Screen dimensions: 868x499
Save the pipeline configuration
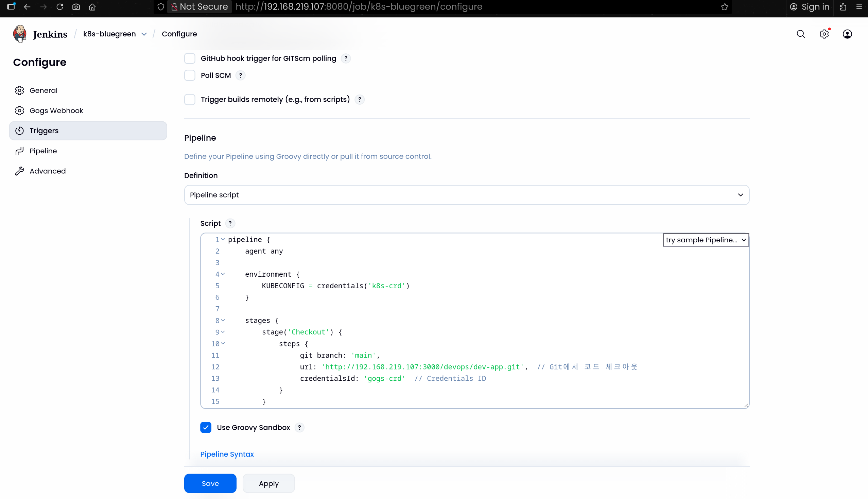(x=210, y=483)
